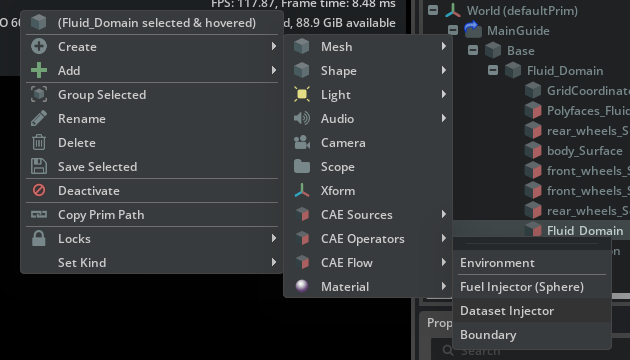Select Dataset Injector option
The height and width of the screenshot is (360, 630).
click(532, 311)
